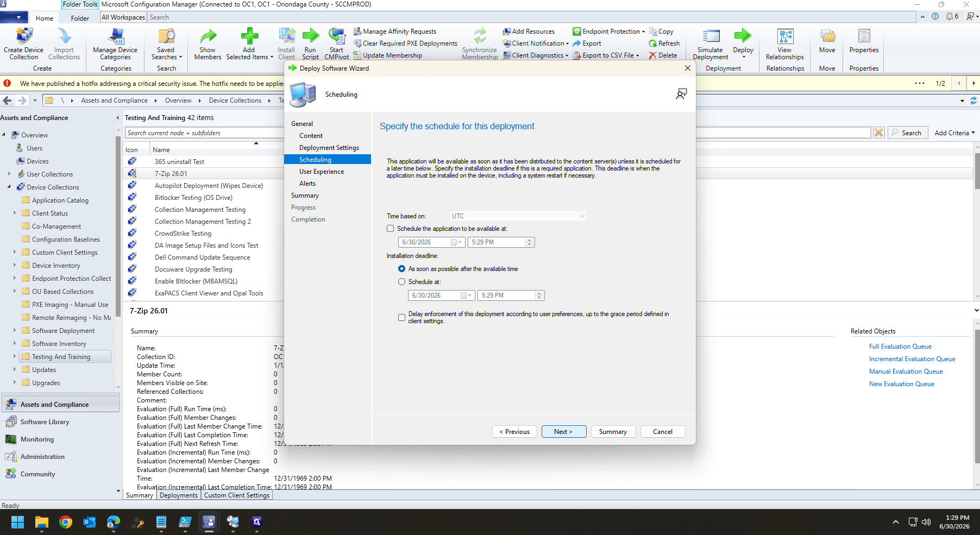Go to User Experience wizard step
Viewport: 980px width, 535px height.
click(x=321, y=172)
